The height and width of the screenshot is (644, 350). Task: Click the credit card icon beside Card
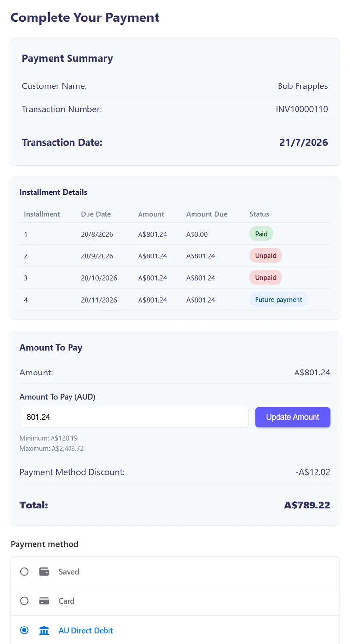[x=44, y=601]
